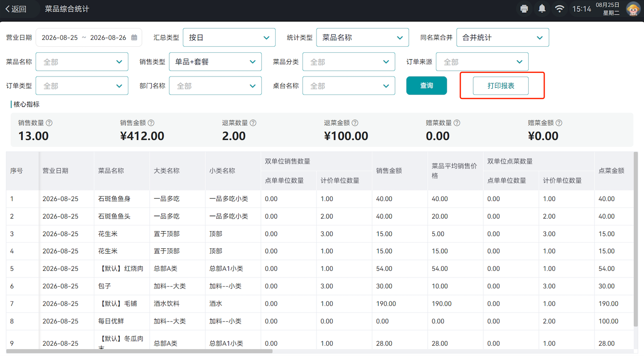This screenshot has width=644, height=356.
Task: Open the 订单来源 dropdown
Action: [482, 62]
